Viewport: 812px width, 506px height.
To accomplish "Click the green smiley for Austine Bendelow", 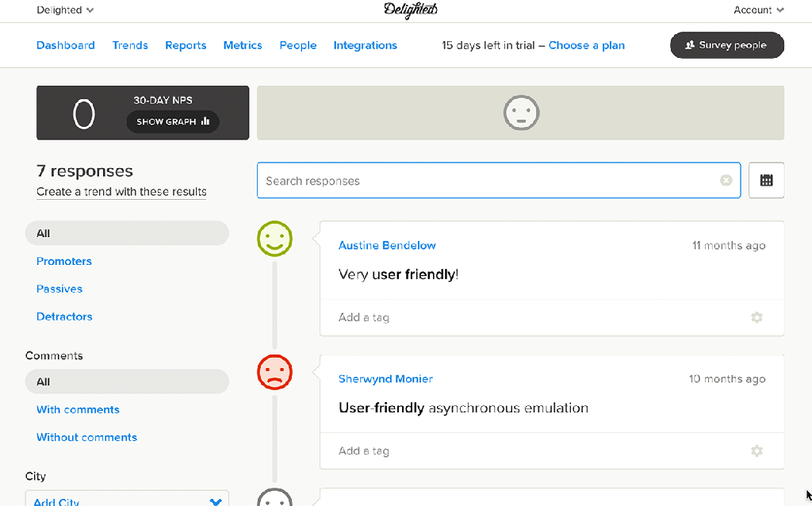I will pos(275,239).
